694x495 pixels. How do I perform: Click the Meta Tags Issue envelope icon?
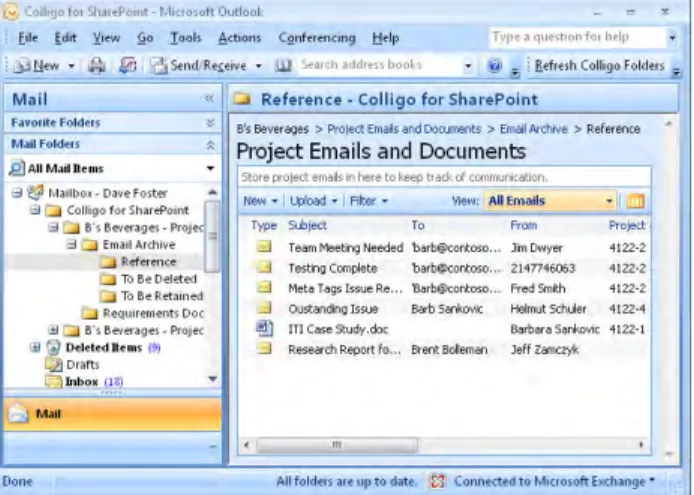[x=264, y=286]
